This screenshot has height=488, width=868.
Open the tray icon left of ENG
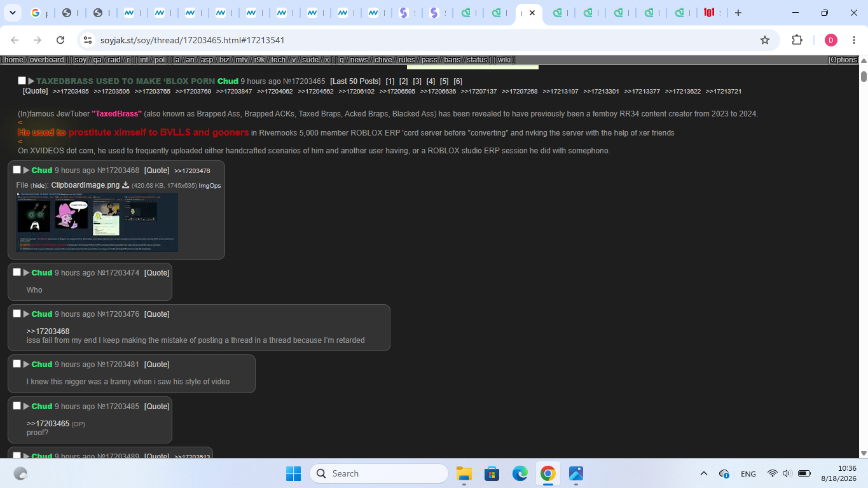724,473
